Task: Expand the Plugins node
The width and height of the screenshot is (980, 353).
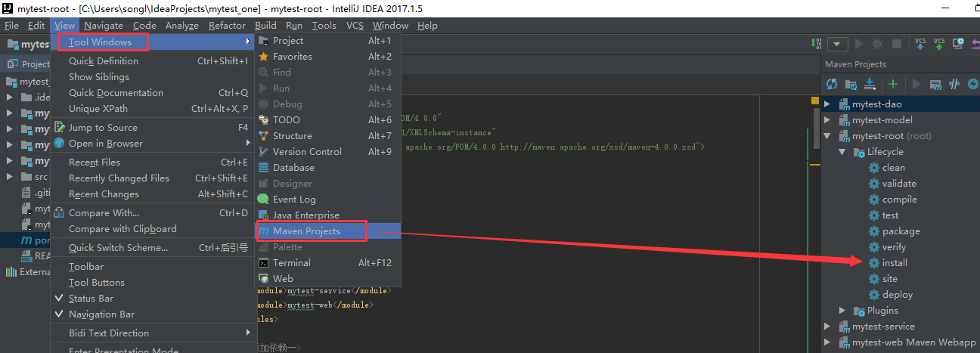Action: tap(842, 311)
